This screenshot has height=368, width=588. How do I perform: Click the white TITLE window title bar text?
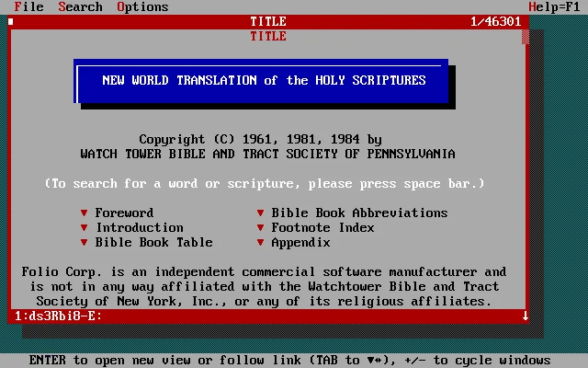pyautogui.click(x=268, y=21)
